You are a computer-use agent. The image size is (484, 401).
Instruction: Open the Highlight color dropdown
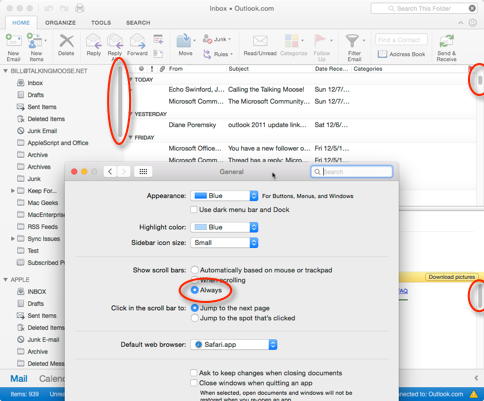[224, 227]
